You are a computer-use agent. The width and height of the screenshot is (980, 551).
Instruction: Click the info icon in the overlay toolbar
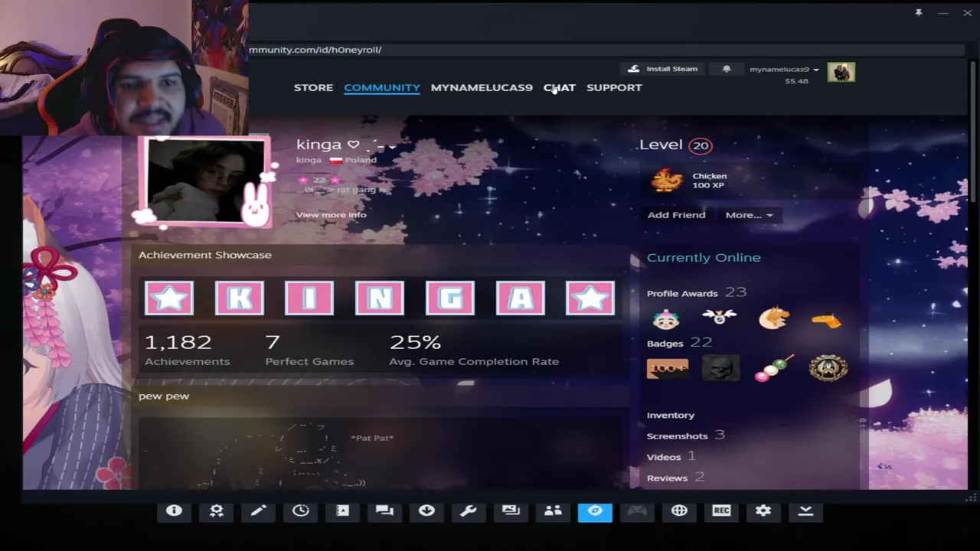(174, 511)
